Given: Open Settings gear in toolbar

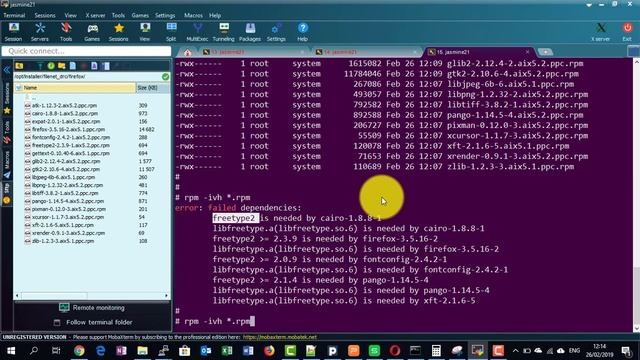Looking at the screenshot, I should (x=276, y=32).
